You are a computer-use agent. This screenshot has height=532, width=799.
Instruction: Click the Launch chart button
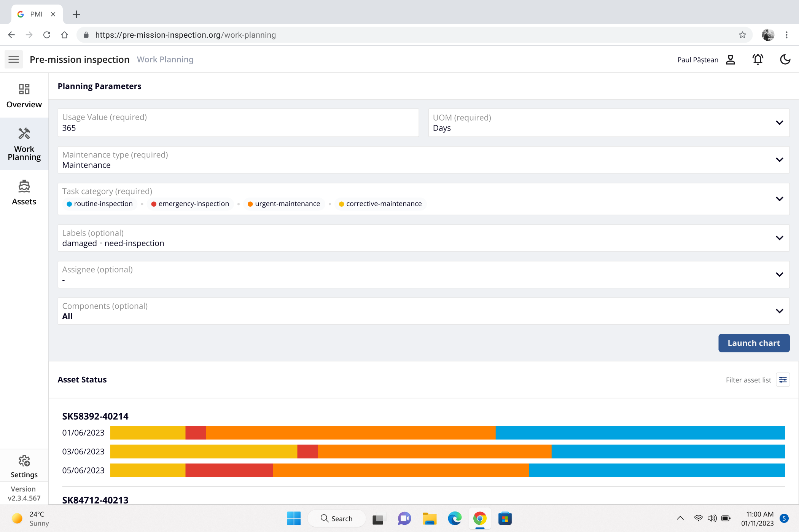tap(754, 343)
